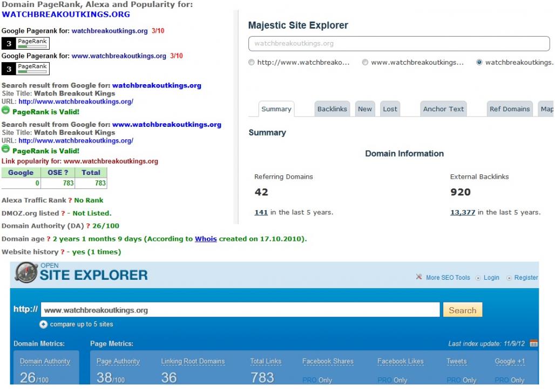
Task: Click the Last index update: 11/9/12 text
Action: tap(486, 343)
